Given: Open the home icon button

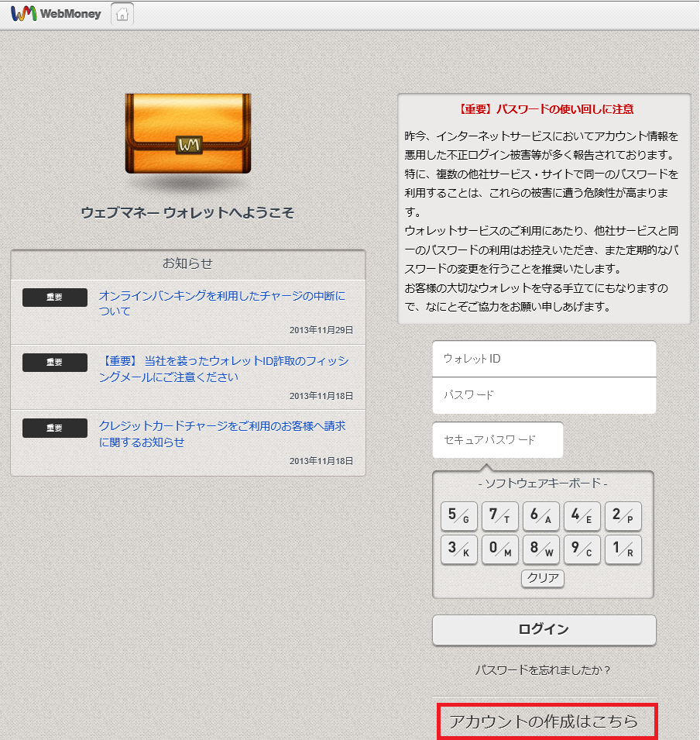Looking at the screenshot, I should click(x=122, y=14).
